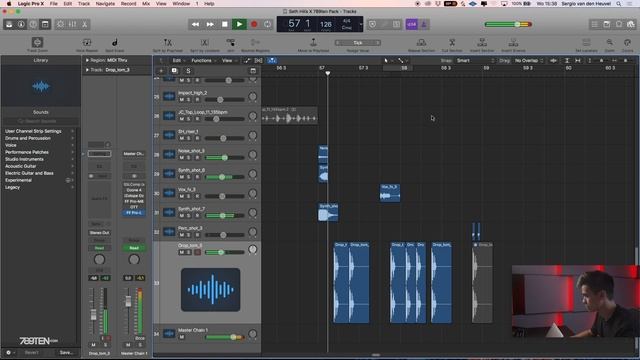640x360 pixels.
Task: Click the duplicate track button
Action: [174, 71]
